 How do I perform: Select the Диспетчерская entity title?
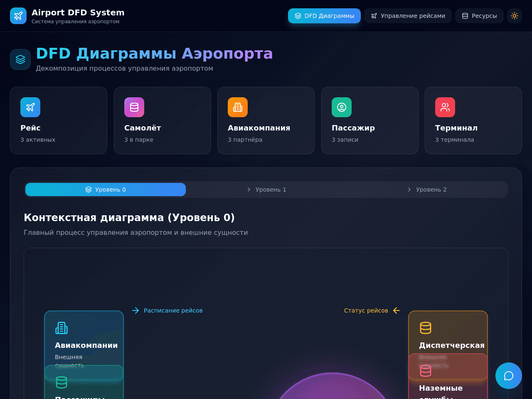click(x=452, y=345)
